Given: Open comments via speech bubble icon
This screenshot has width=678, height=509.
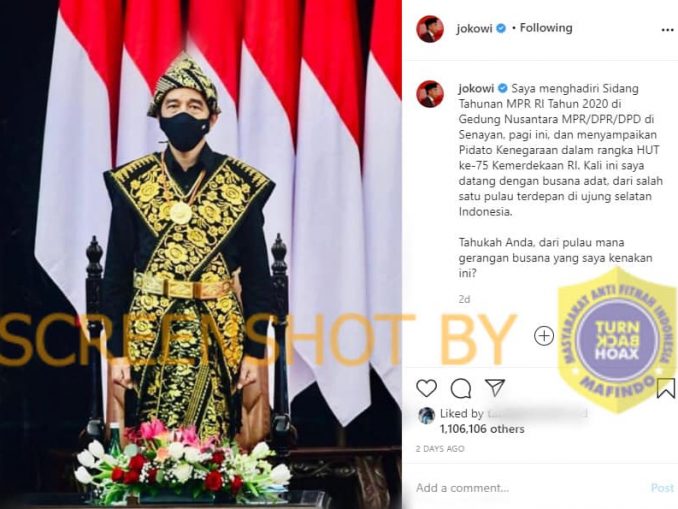Looking at the screenshot, I should 461,388.
